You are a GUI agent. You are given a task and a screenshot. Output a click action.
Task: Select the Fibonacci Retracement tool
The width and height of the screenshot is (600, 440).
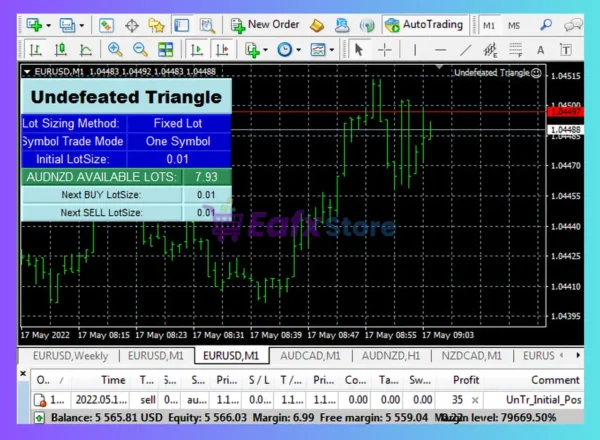pyautogui.click(x=515, y=50)
